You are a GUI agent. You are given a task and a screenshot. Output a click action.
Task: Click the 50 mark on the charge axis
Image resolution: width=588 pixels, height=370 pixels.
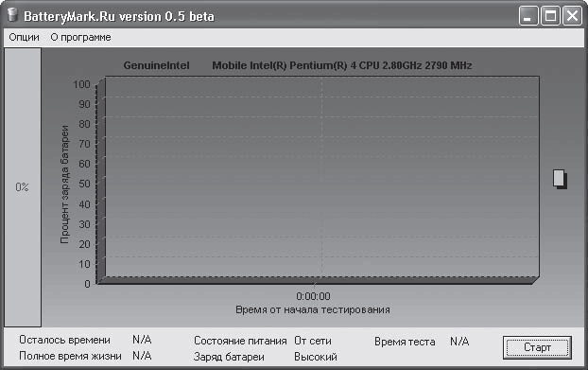(x=84, y=184)
